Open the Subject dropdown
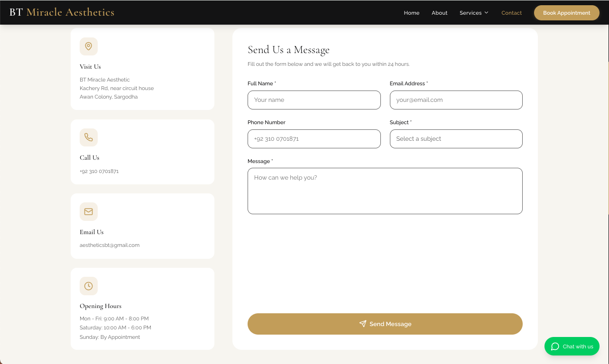609x364 pixels. (x=456, y=139)
